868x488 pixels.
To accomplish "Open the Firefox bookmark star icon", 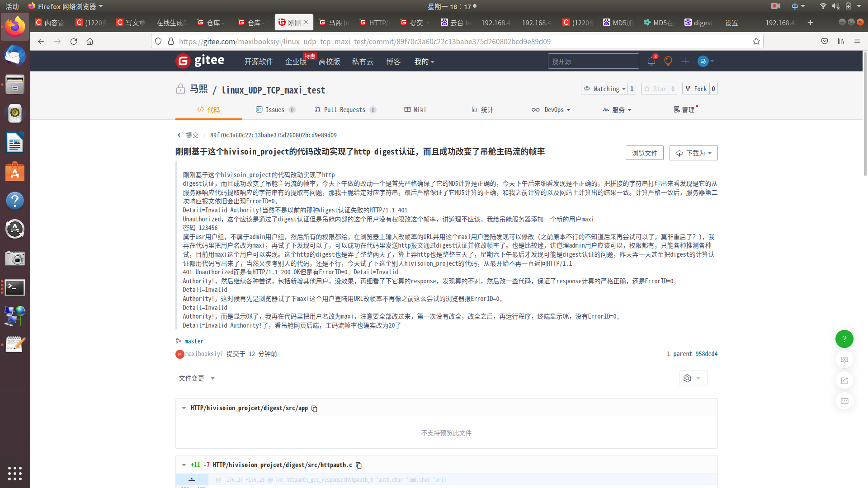I will pos(756,41).
